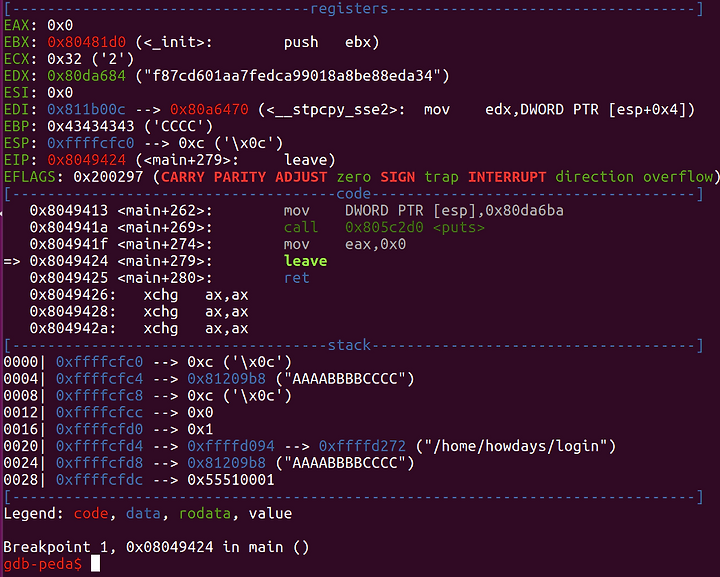
Task: Click the xchg line at 0x804942a
Action: click(x=139, y=329)
